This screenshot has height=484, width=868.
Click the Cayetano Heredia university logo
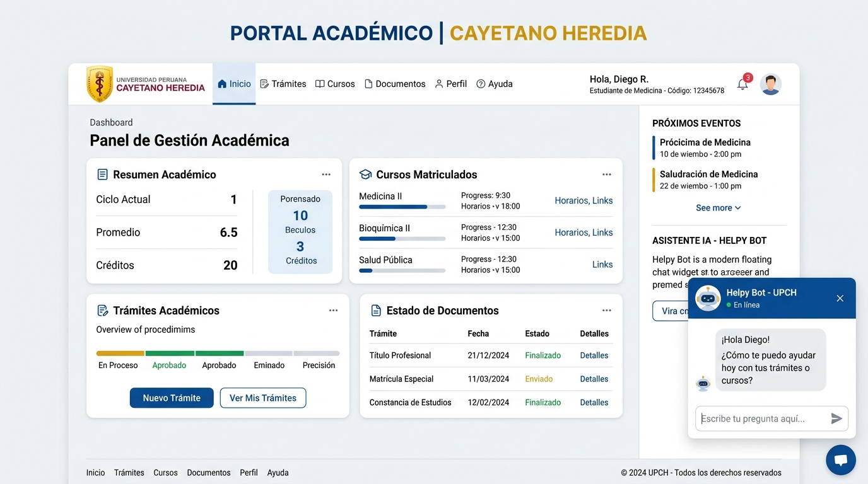[146, 84]
